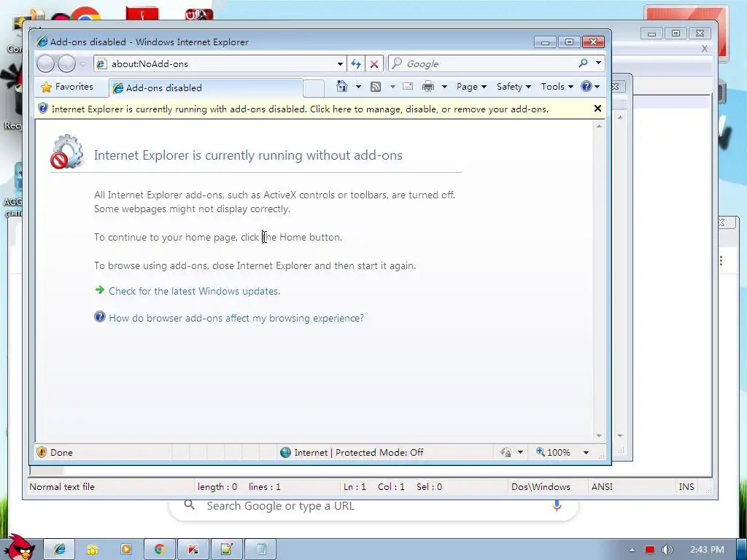Click the blue info icon on information bar

[43, 109]
